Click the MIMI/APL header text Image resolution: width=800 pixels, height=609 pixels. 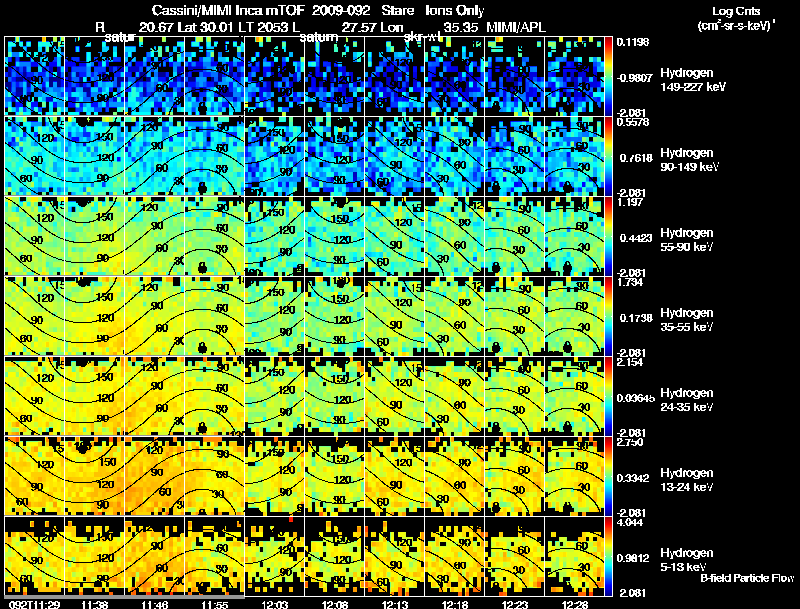[x=516, y=27]
